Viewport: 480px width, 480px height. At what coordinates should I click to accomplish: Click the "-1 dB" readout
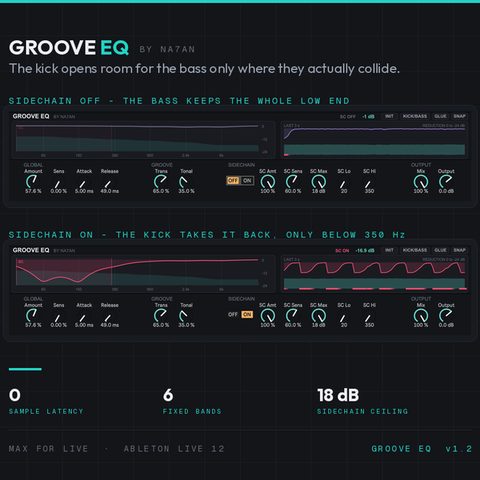[x=368, y=116]
